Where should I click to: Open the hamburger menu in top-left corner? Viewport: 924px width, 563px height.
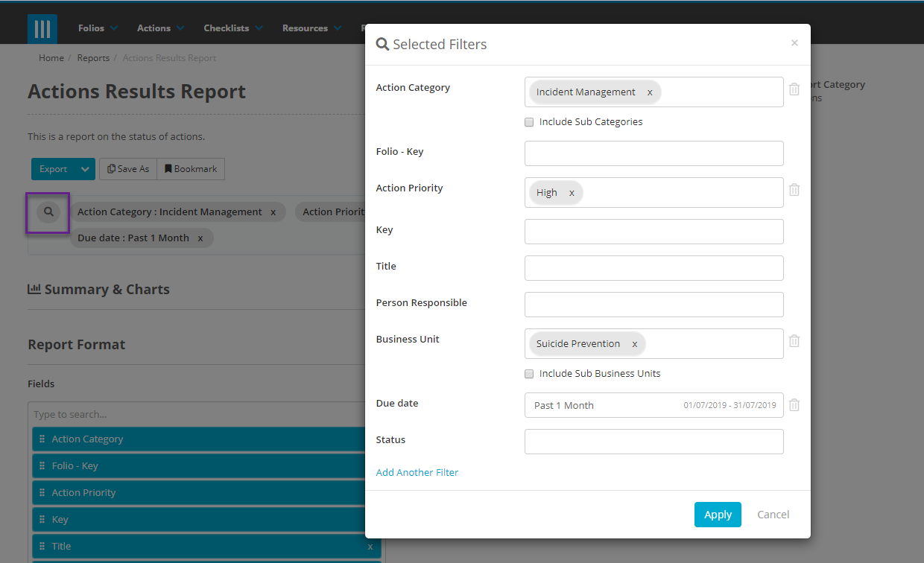point(42,28)
